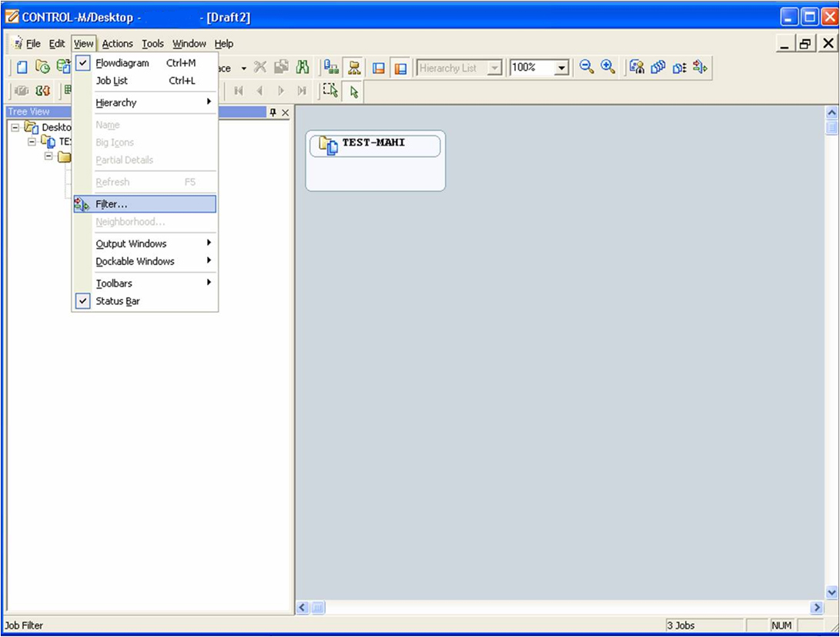The height and width of the screenshot is (637, 840).
Task: Select the arrow pointer tool
Action: (353, 90)
